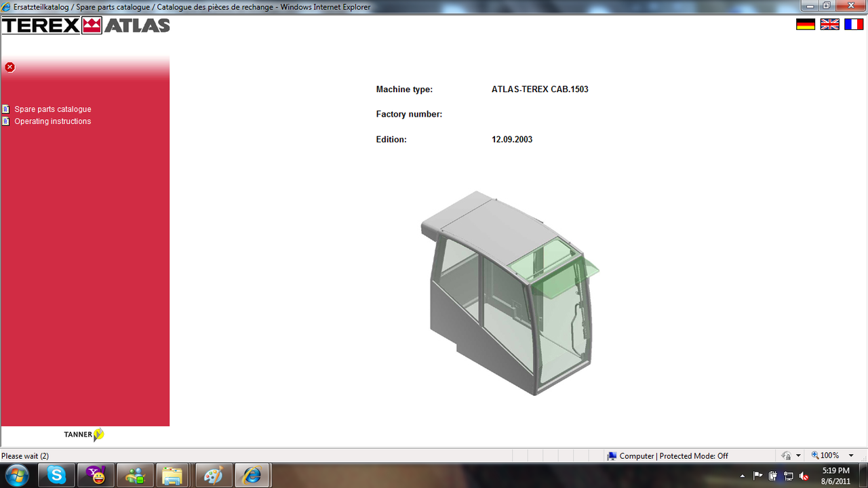
Task: Click the 3D cab illustration
Action: tap(509, 293)
